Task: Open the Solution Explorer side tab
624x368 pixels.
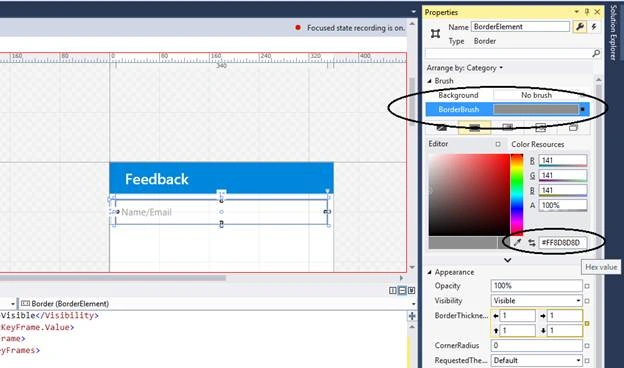Action: 614,33
